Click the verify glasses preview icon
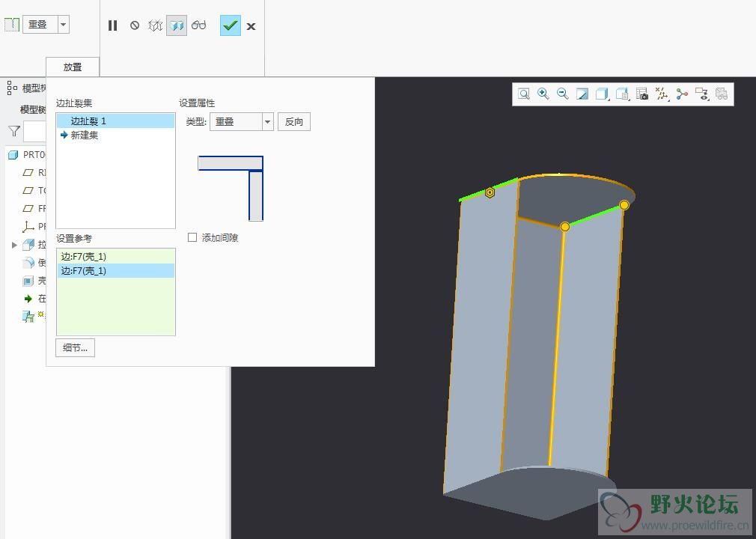Viewport: 756px width, 539px height. pyautogui.click(x=198, y=25)
